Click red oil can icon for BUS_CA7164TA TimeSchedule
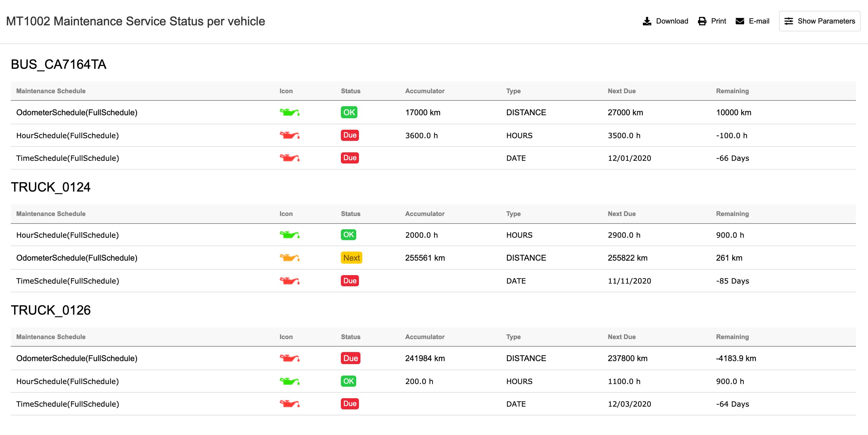The image size is (868, 435). (289, 158)
